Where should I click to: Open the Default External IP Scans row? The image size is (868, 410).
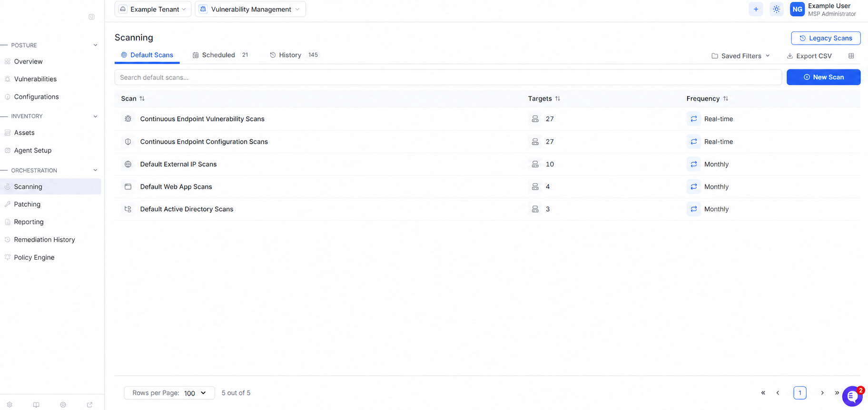pos(487,164)
